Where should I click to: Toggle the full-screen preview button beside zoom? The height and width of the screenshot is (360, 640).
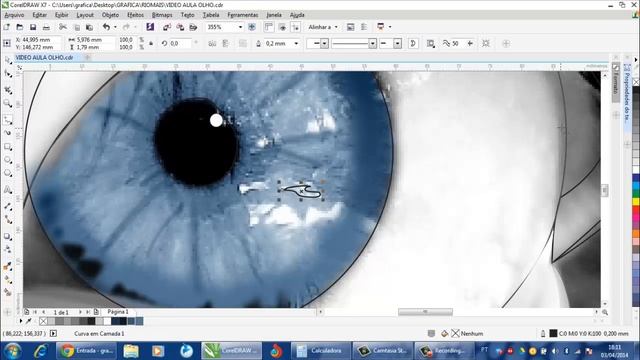coord(252,27)
